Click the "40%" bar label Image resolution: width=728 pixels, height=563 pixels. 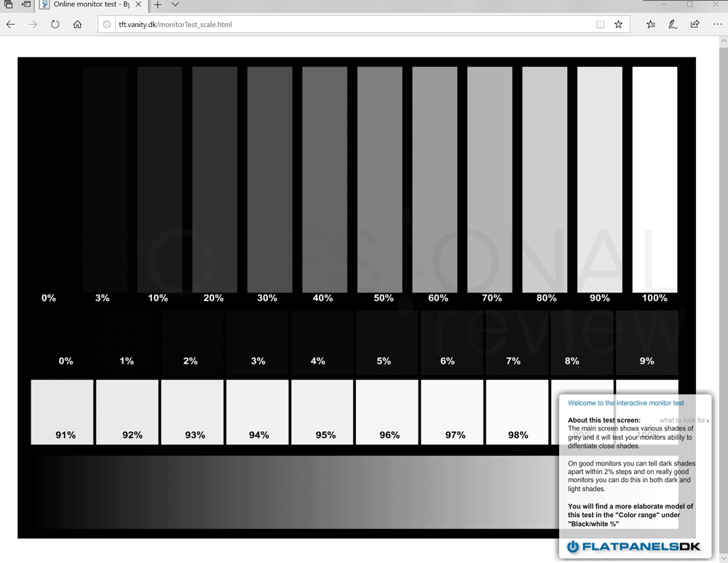323,298
